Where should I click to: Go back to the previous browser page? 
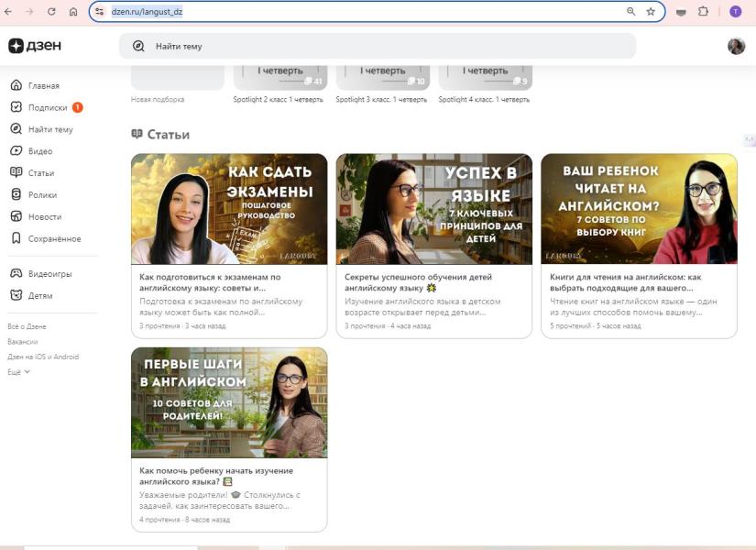coord(8,12)
